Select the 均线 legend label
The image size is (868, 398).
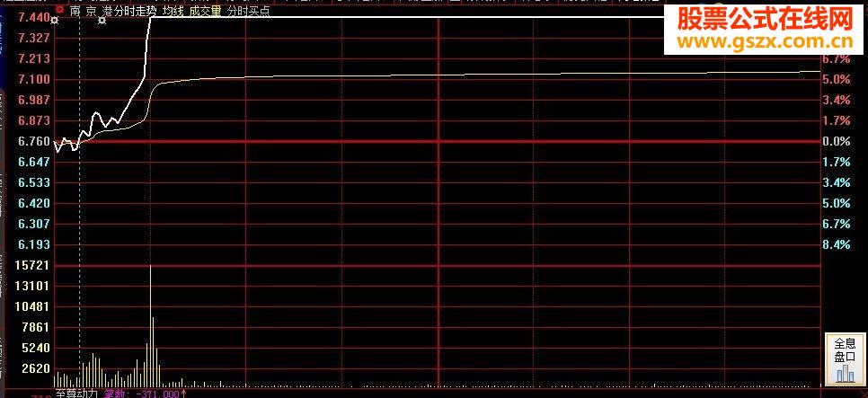[173, 11]
